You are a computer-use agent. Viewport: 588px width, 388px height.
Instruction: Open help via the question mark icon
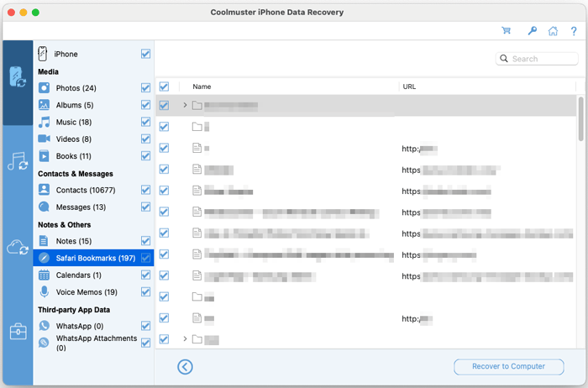point(574,31)
